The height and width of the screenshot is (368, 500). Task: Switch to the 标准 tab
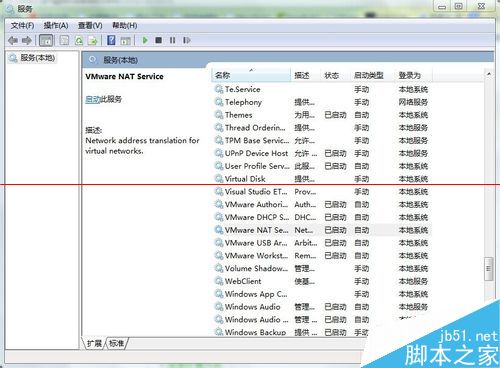(117, 343)
